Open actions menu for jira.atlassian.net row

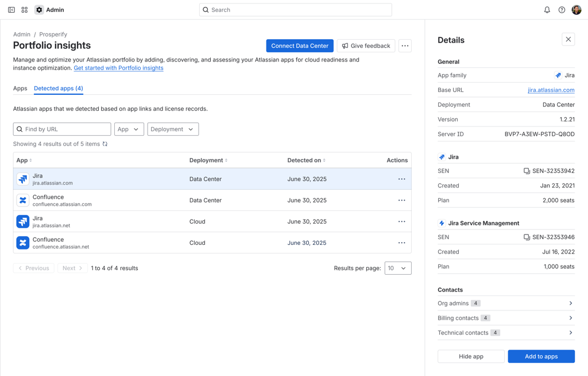(x=401, y=221)
